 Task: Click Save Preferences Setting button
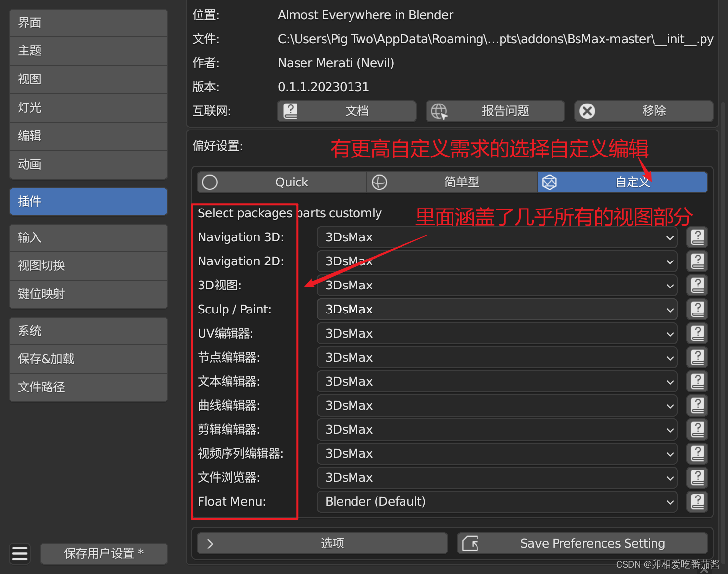(582, 543)
